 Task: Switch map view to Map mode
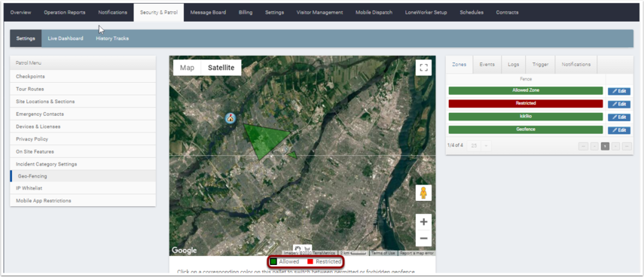188,68
